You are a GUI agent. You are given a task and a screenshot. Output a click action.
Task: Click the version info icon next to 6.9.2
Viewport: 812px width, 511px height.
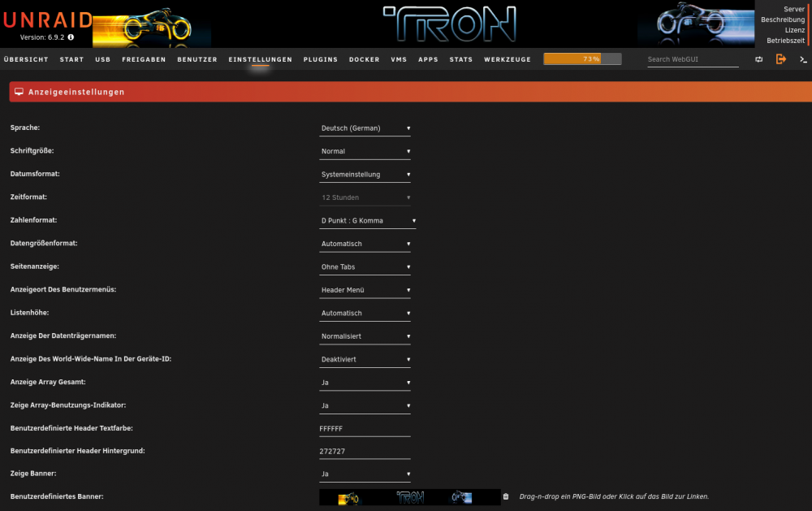(71, 37)
